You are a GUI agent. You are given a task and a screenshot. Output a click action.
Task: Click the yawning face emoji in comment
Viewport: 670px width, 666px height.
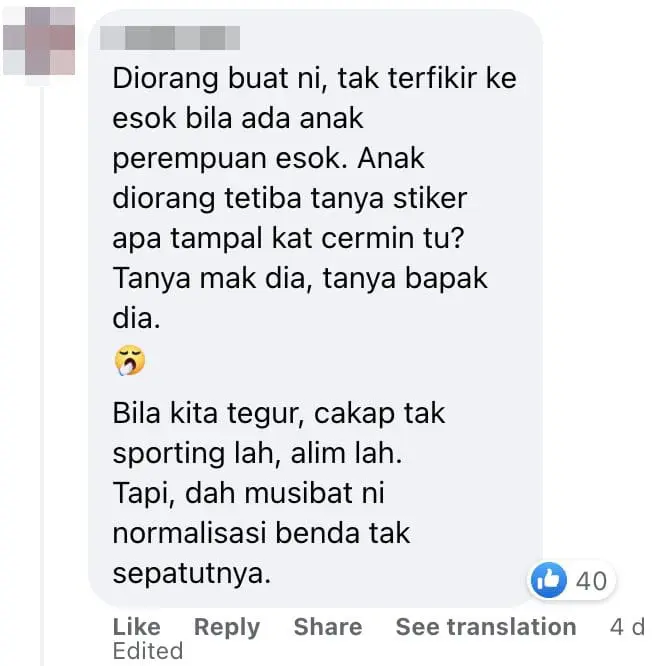(x=130, y=361)
